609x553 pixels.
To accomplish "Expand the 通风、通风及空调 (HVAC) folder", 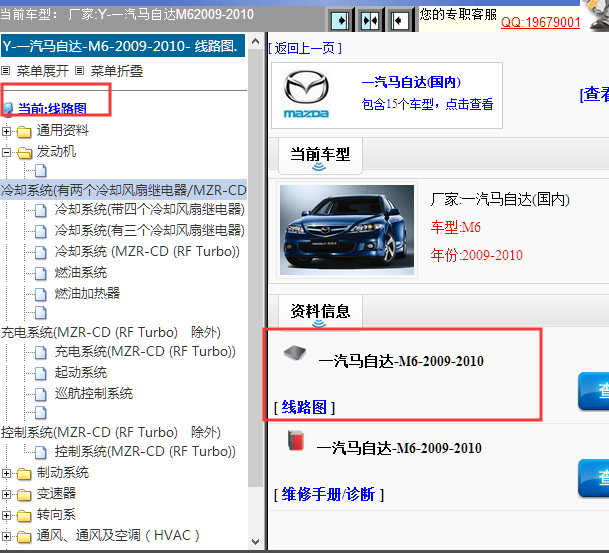I will click(x=6, y=536).
